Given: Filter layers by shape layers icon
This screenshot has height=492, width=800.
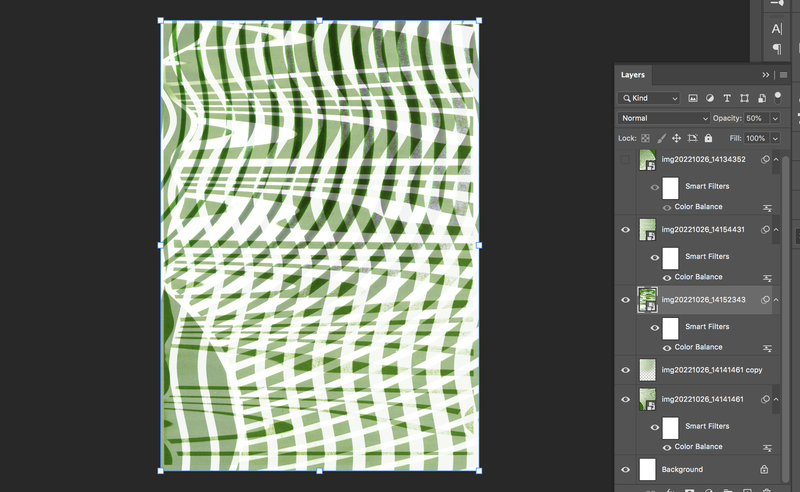Looking at the screenshot, I should [x=744, y=98].
